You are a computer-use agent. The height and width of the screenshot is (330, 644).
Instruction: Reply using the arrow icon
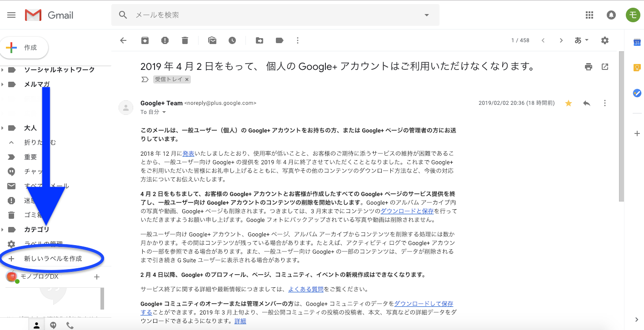pyautogui.click(x=587, y=103)
